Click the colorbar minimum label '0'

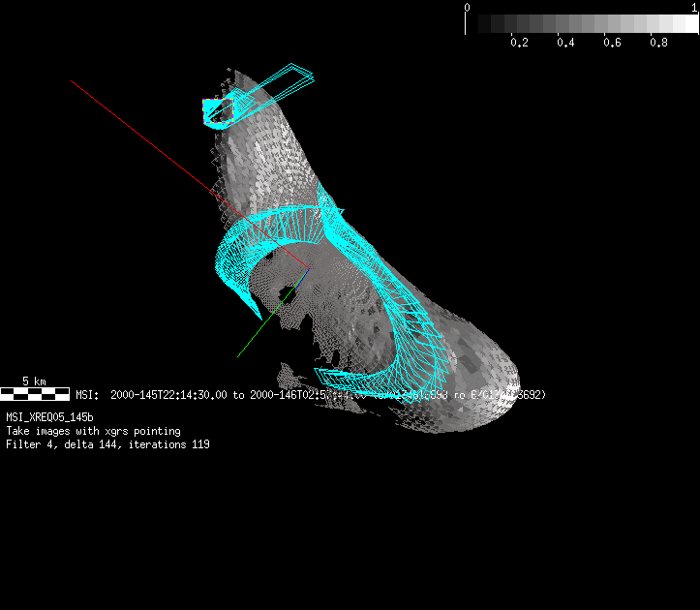coord(467,8)
